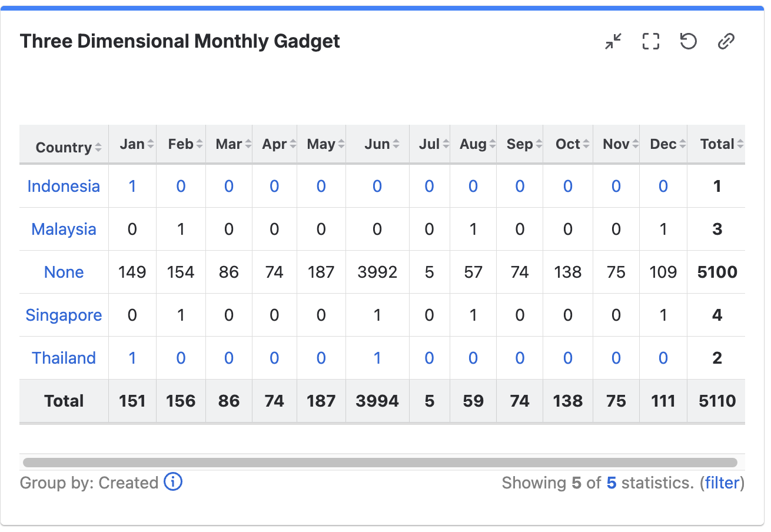771x532 pixels.
Task: Open the Thailand country link
Action: [x=64, y=358]
